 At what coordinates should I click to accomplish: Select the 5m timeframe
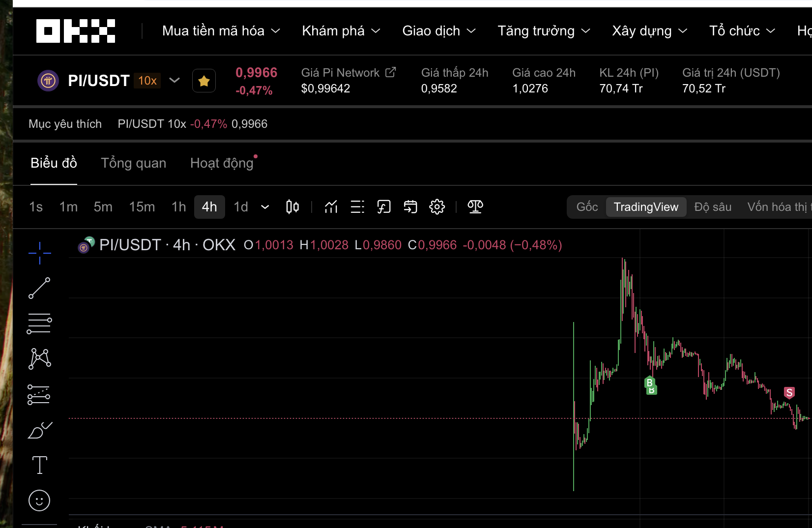tap(103, 207)
